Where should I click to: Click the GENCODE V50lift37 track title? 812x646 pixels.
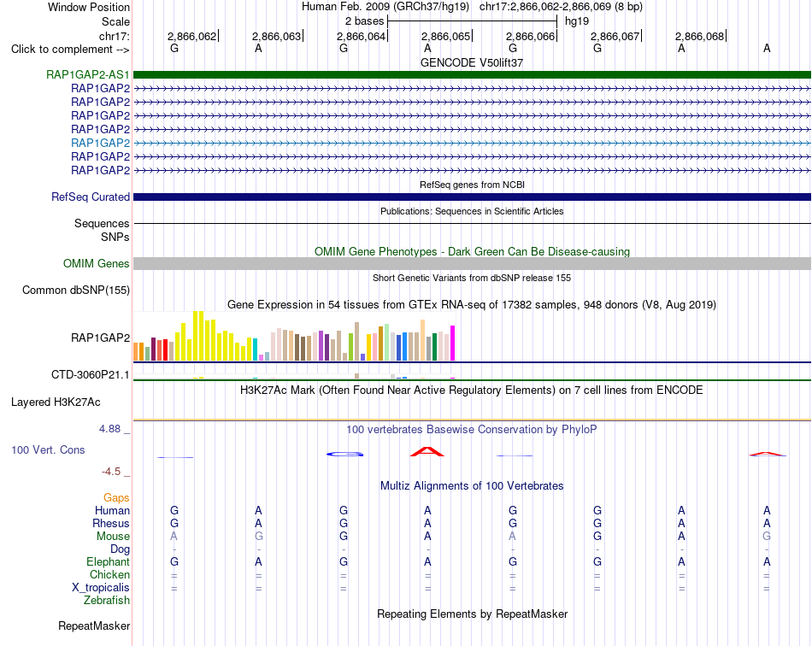pos(472,62)
